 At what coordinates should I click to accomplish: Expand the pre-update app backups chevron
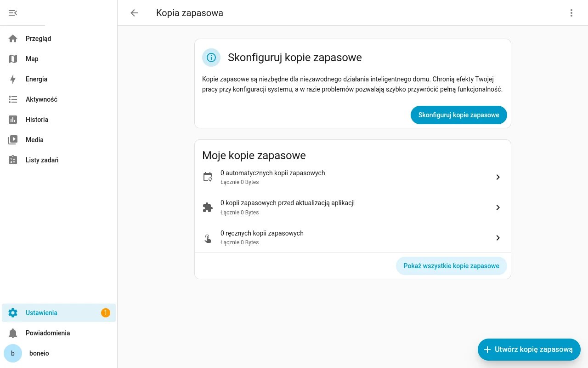tap(498, 207)
